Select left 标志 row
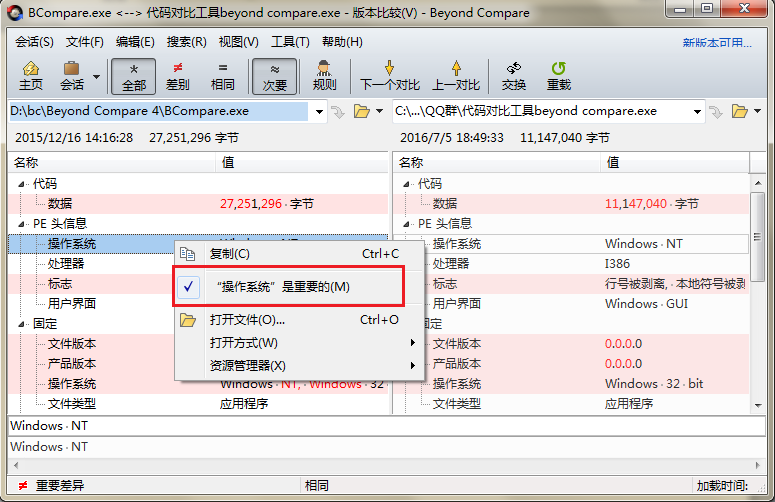775x502 pixels. click(x=91, y=284)
